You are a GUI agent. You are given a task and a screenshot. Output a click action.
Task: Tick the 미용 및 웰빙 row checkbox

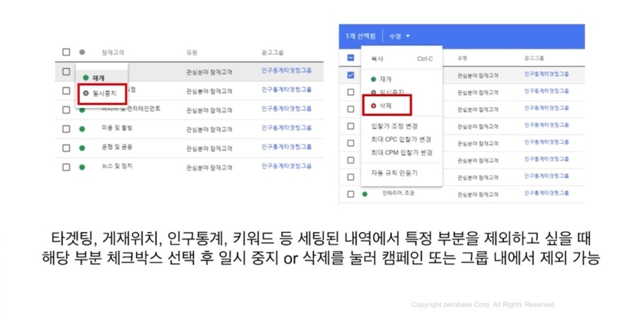coord(66,128)
